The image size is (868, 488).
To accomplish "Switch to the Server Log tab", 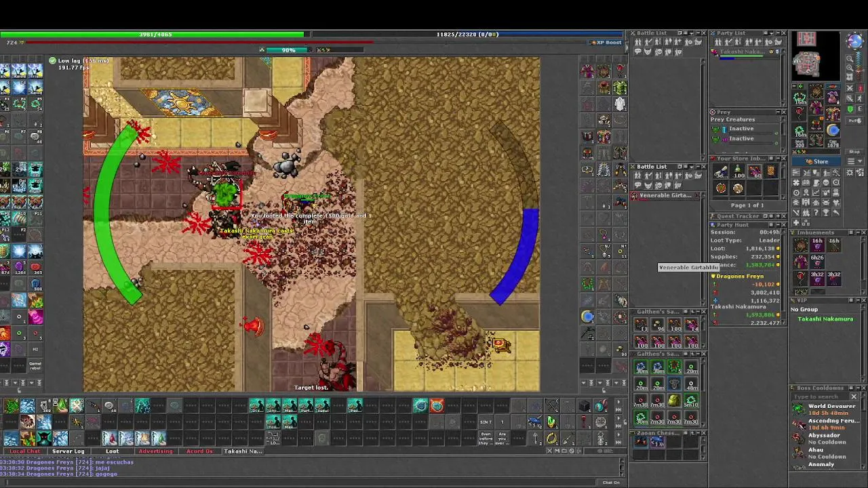I will coord(68,451).
